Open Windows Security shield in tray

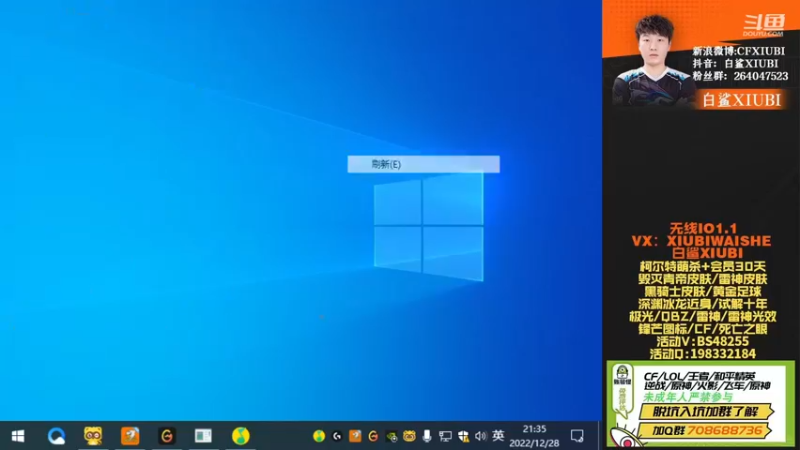[x=463, y=437]
